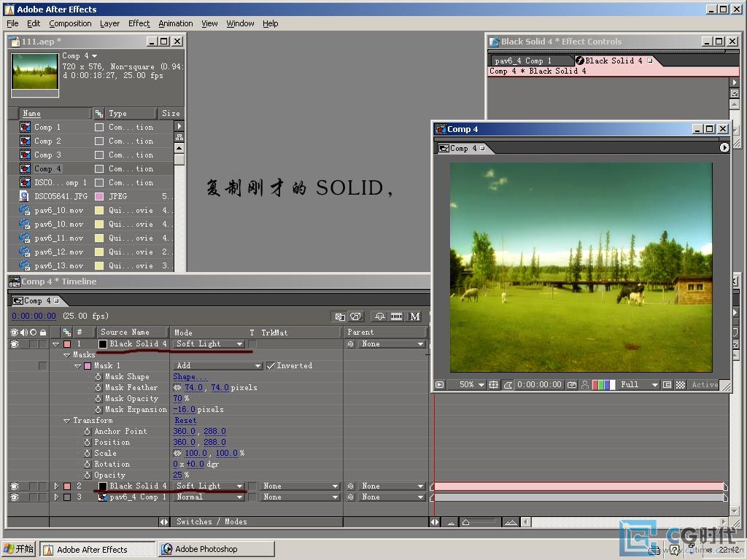
Task: Click Scale stopwatch icon
Action: coord(88,454)
